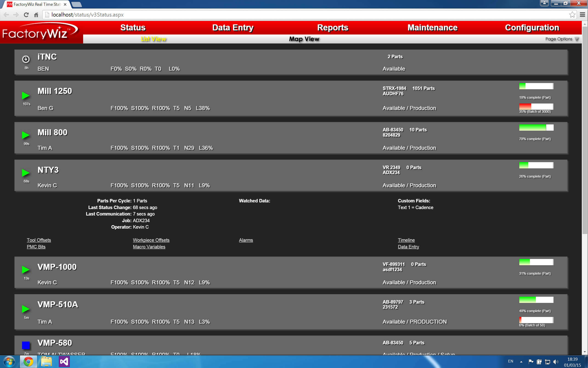The height and width of the screenshot is (368, 588).
Task: Click VMP-510A 48% part progress bar
Action: (x=536, y=300)
